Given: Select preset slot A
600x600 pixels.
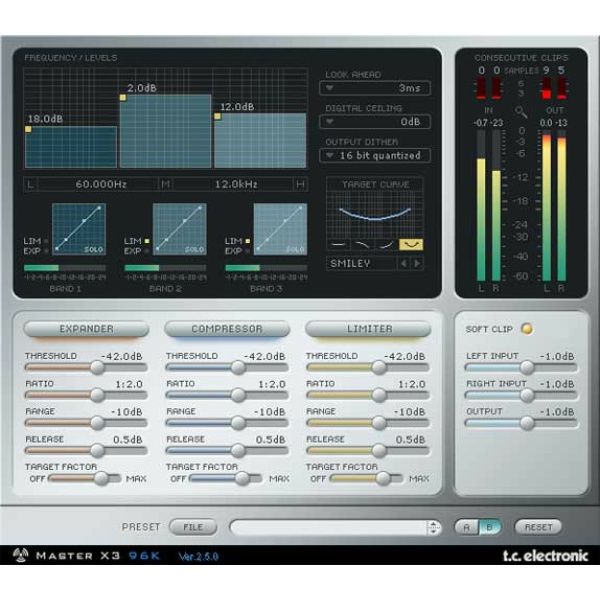Looking at the screenshot, I should 467,527.
